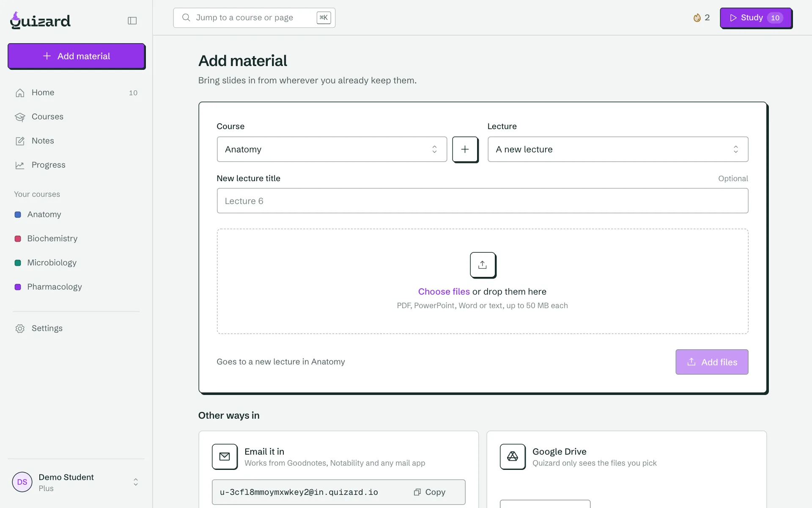Click the streak flame icon
The image size is (812, 508).
[697, 18]
